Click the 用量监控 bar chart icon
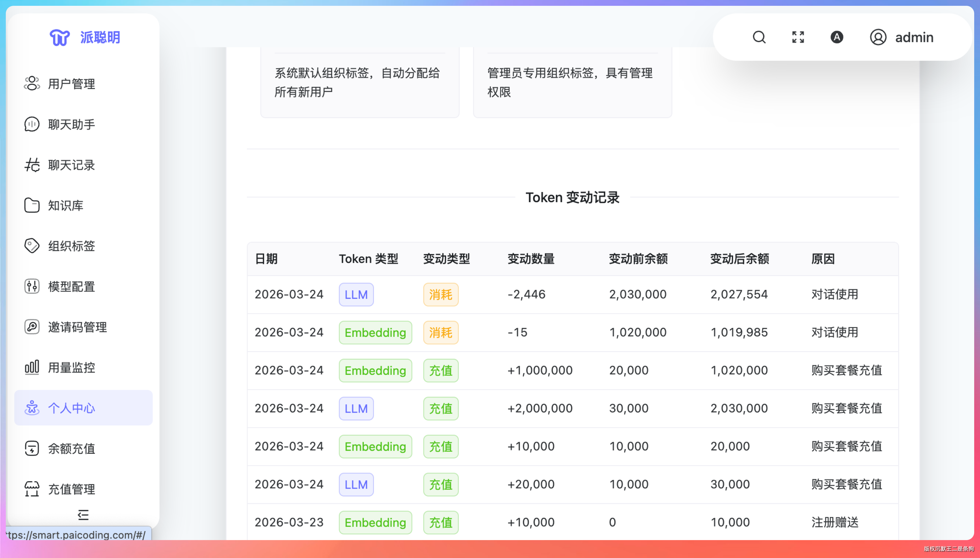The height and width of the screenshot is (558, 980). 32,367
